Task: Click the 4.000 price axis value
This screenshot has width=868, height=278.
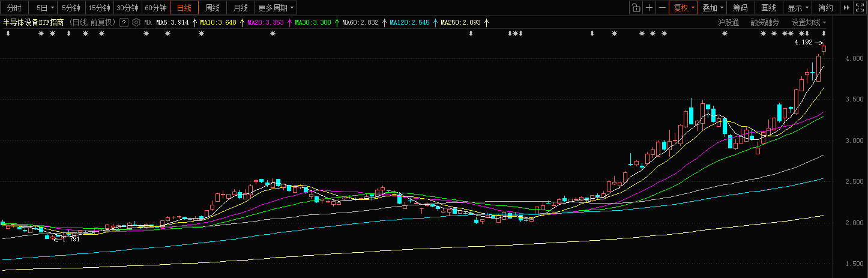Action: click(854, 58)
